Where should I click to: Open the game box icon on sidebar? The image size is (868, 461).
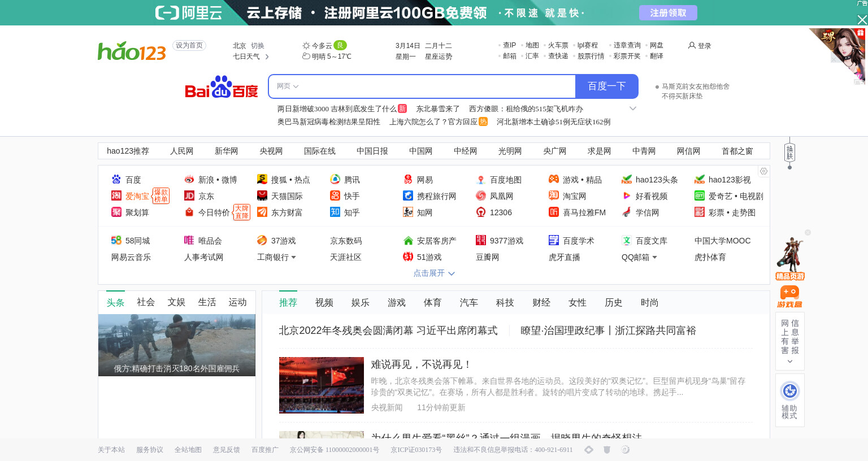pos(789,296)
